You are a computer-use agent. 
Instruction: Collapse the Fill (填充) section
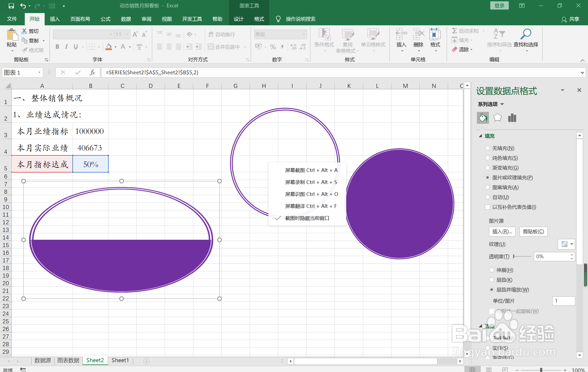[480, 136]
